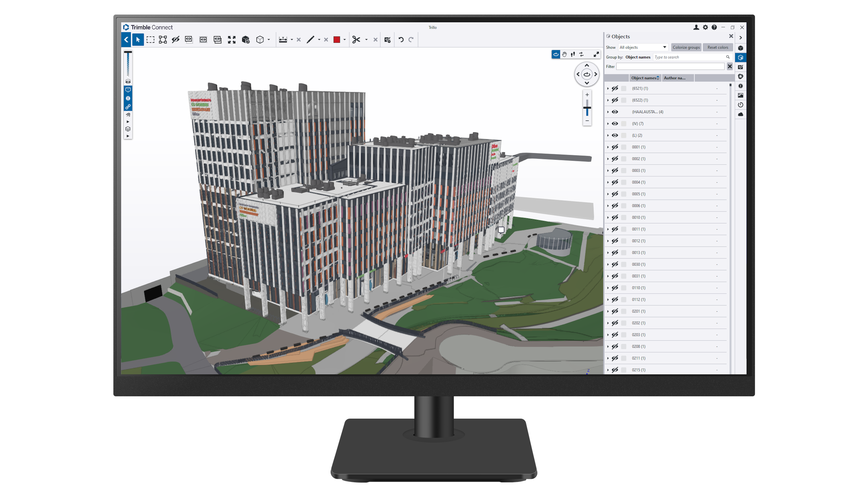Open the measurement tool dropdown arrow
The image size is (868, 487).
291,40
